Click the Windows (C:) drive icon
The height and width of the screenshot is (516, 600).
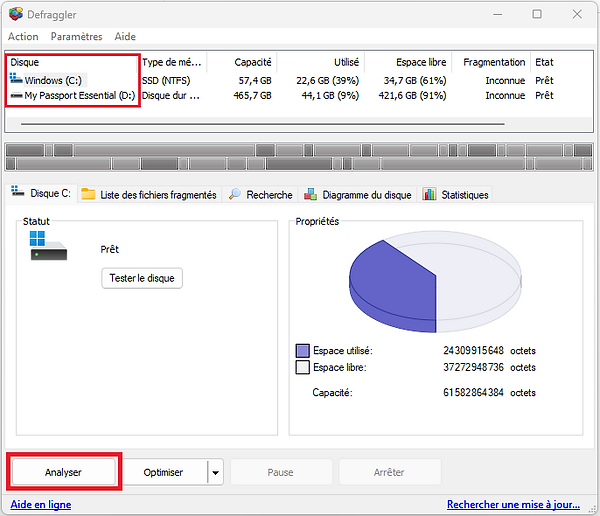pyautogui.click(x=16, y=78)
